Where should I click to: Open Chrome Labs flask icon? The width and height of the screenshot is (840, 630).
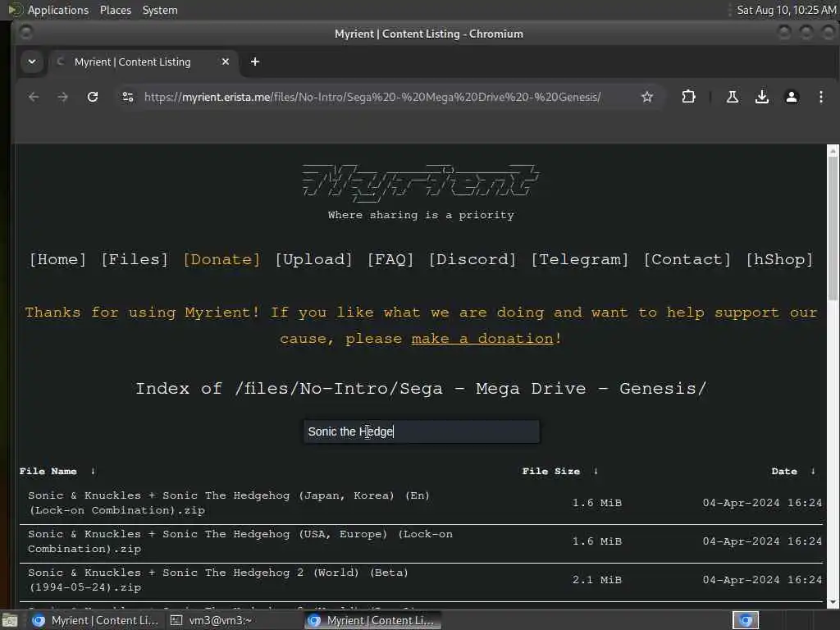pos(733,97)
